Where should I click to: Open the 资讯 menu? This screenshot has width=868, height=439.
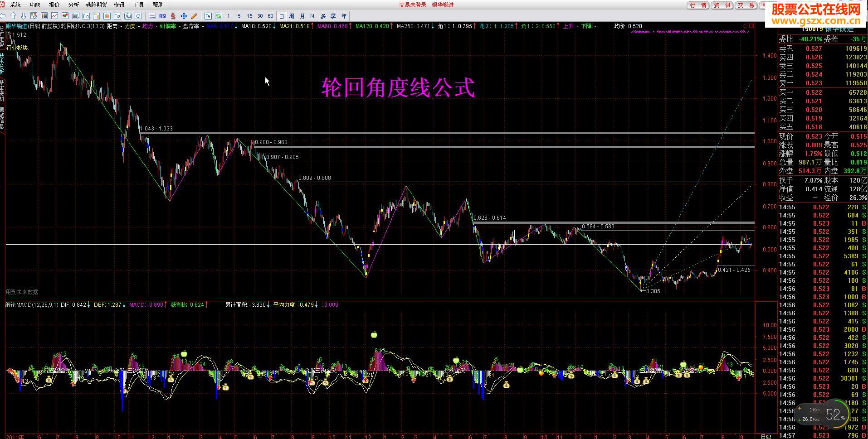119,5
